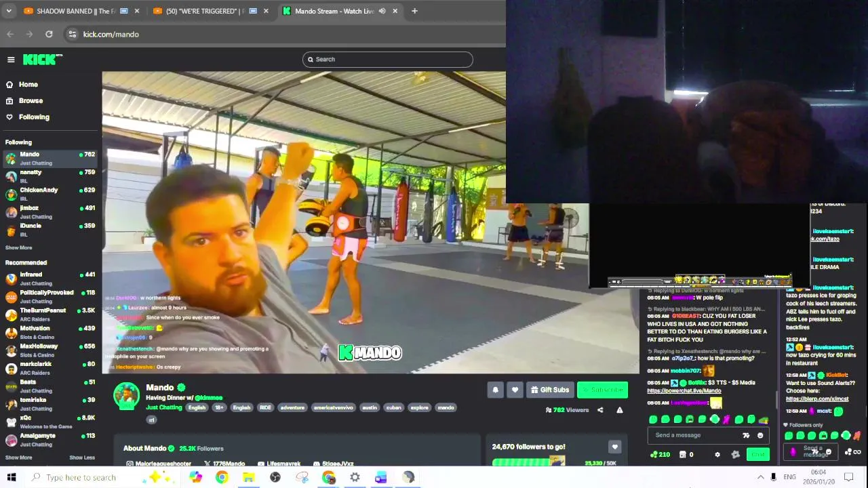Click the channel points 210 counter
868x488 pixels.
tap(660, 455)
